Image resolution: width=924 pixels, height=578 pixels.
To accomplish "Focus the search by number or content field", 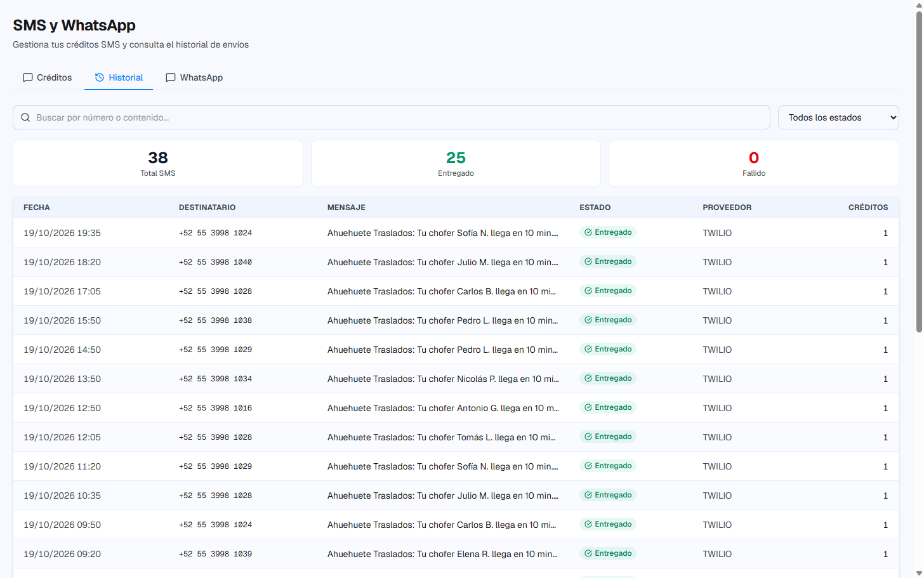I will tap(392, 117).
